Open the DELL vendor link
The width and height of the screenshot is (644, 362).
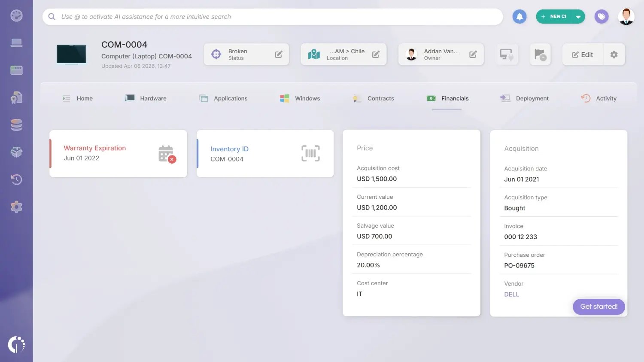pyautogui.click(x=511, y=294)
